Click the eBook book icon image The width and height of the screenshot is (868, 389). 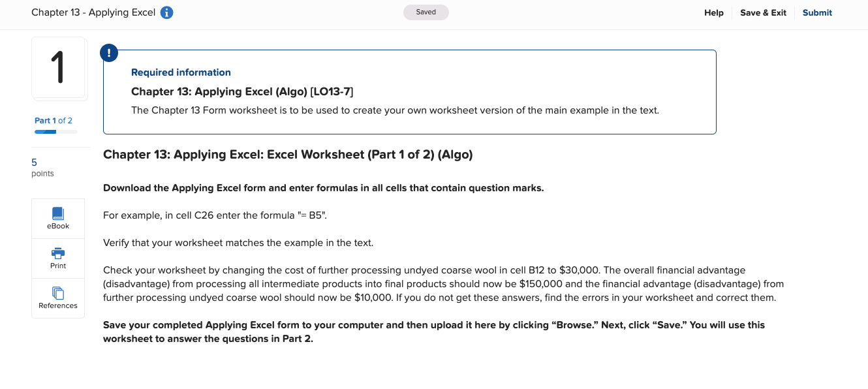point(57,213)
